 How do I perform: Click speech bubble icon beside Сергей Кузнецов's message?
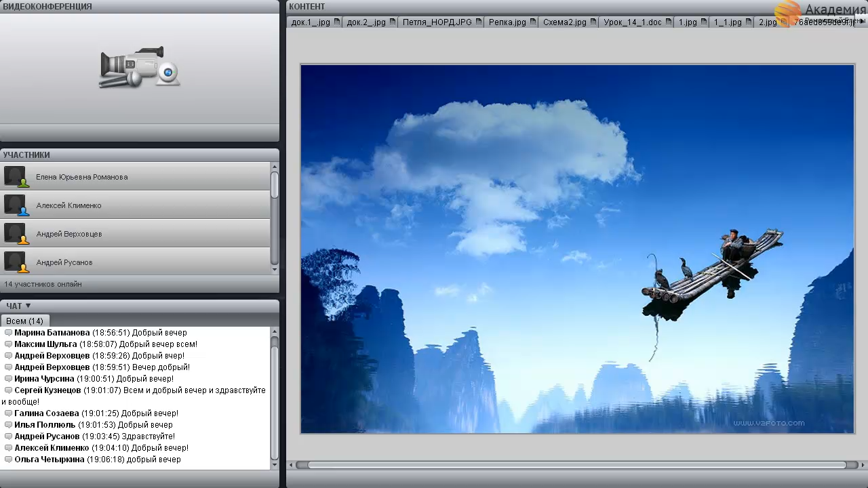[x=8, y=390]
